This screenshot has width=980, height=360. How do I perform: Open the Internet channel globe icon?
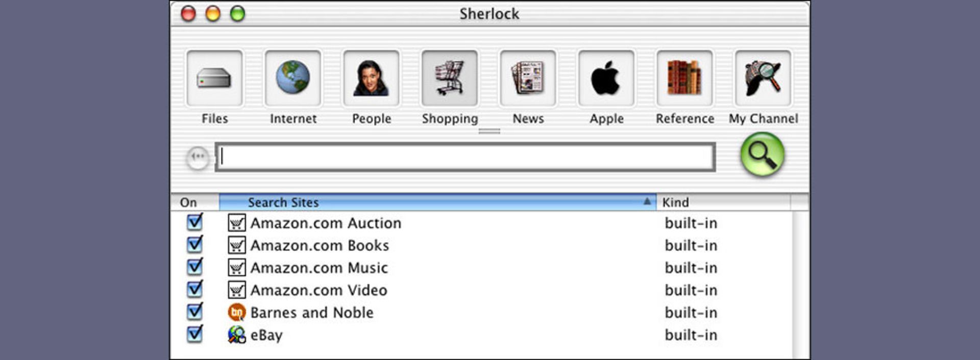[293, 79]
